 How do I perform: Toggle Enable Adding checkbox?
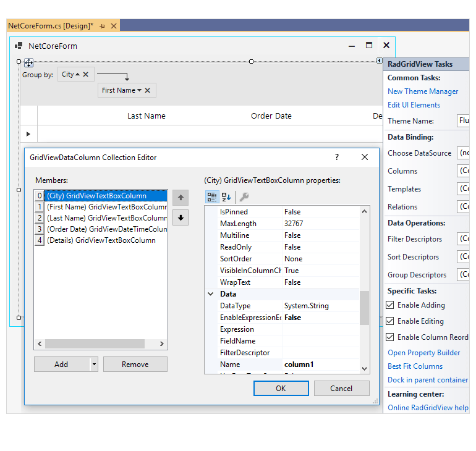click(x=390, y=305)
